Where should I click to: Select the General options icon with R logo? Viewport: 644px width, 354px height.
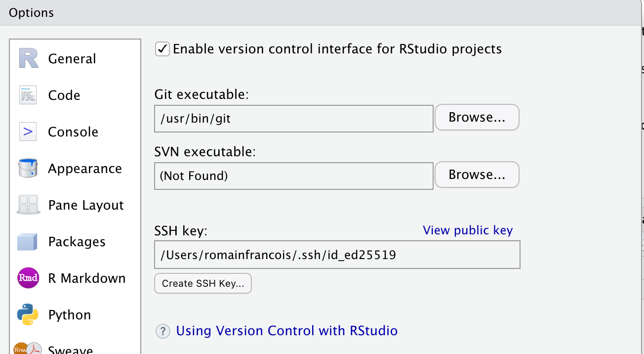[x=28, y=58]
